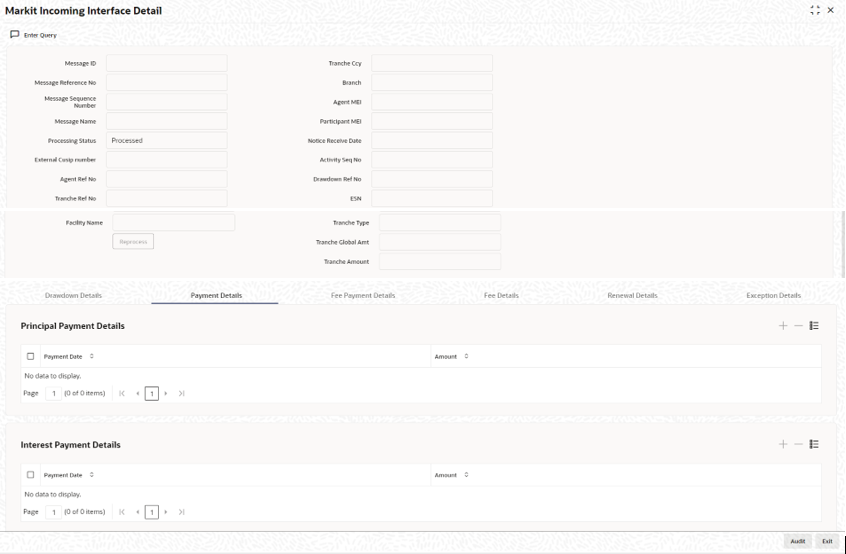Switch to the Fee Details tab
The image size is (846, 554).
click(x=501, y=296)
